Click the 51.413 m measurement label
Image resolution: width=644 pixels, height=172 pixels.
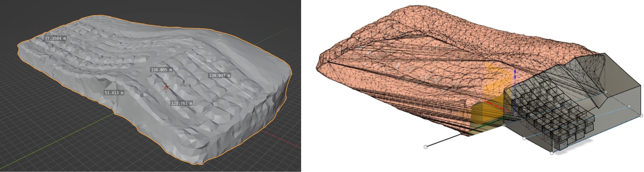(114, 93)
